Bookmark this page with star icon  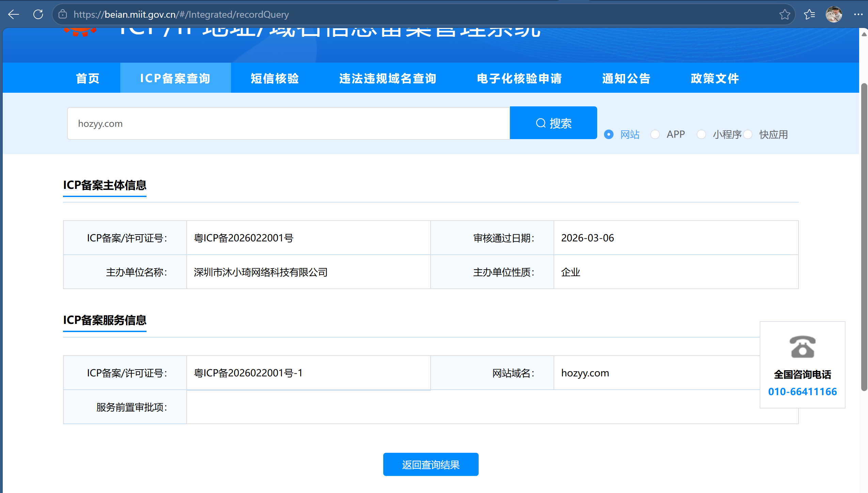[x=785, y=14]
